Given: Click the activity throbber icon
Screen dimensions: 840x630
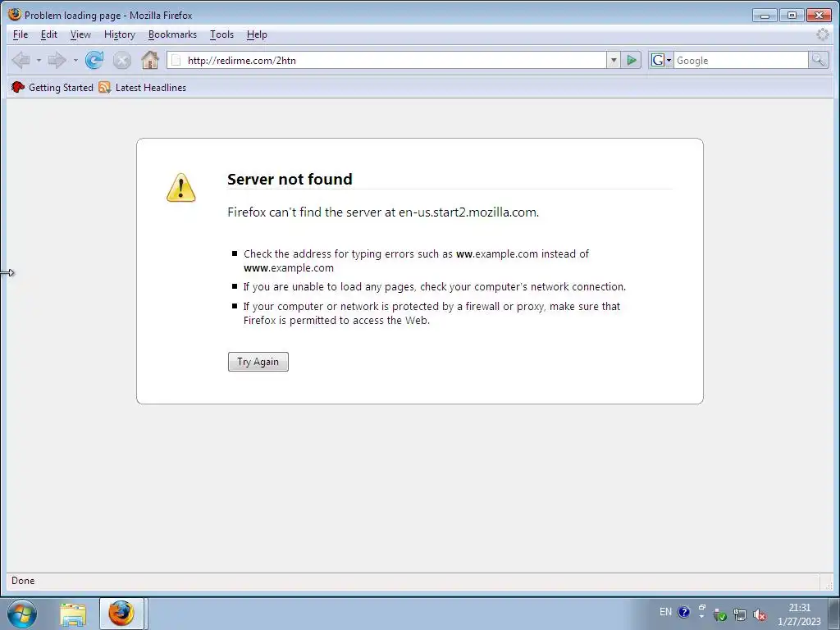Looking at the screenshot, I should point(822,34).
